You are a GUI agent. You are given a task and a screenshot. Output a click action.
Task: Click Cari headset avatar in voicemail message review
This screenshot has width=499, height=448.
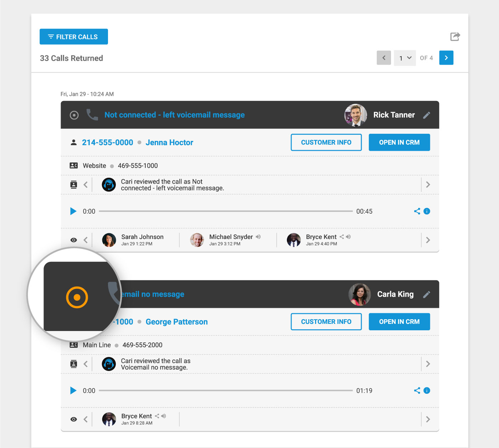tap(109, 185)
